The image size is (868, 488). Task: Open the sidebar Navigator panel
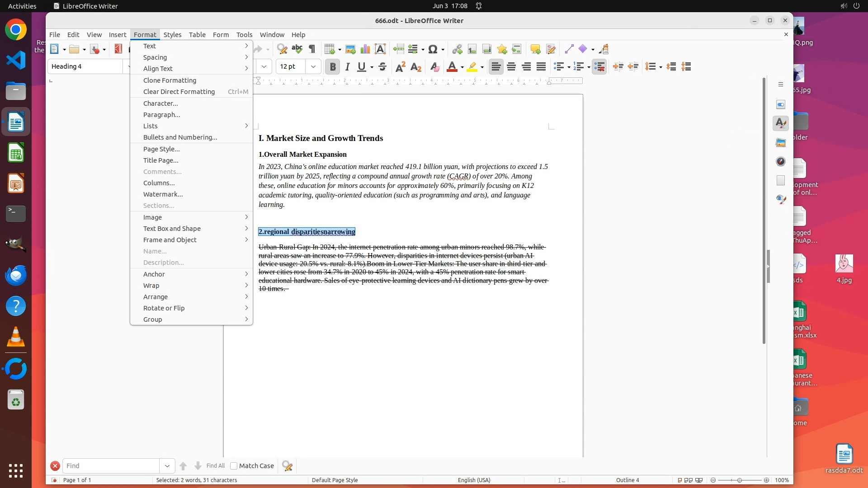(781, 161)
